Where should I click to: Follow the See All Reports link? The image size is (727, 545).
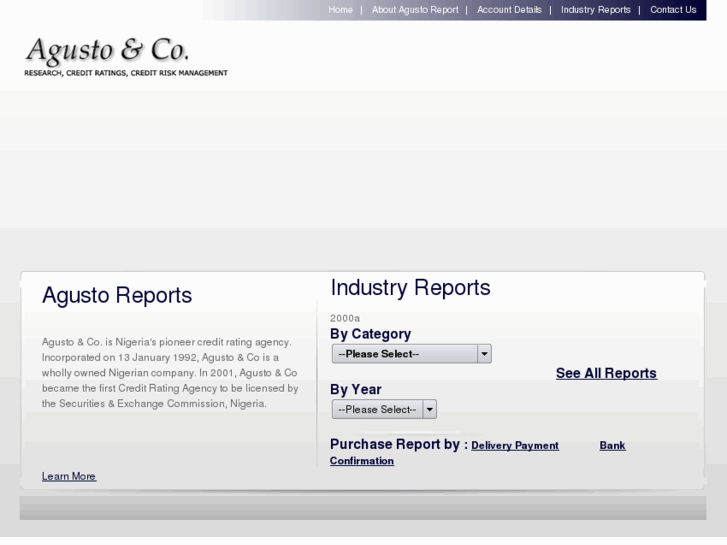(606, 373)
